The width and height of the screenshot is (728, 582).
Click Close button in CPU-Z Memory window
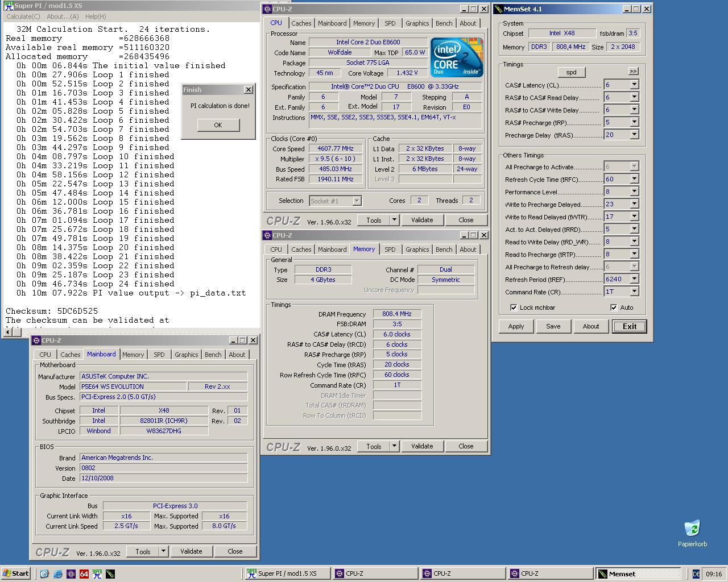pyautogui.click(x=466, y=446)
